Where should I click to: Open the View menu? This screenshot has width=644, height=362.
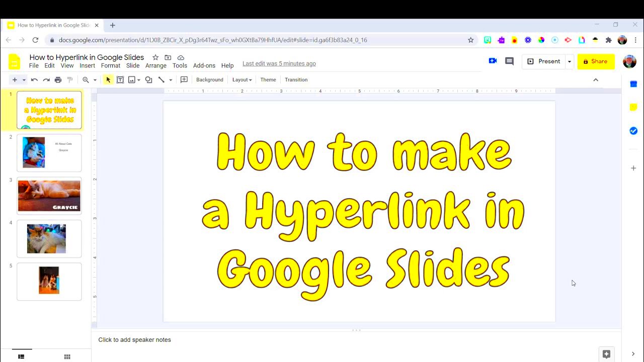tap(67, 65)
